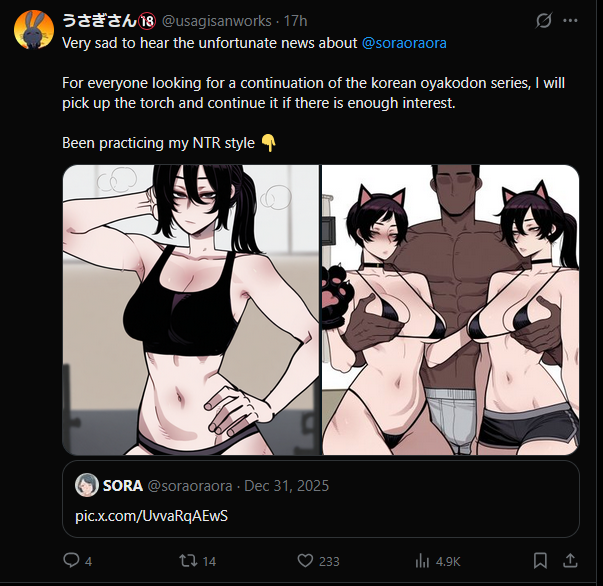This screenshot has height=586, width=603.
Task: Open the pic.x.com/UvvaRqAEwS link
Action: click(x=152, y=516)
